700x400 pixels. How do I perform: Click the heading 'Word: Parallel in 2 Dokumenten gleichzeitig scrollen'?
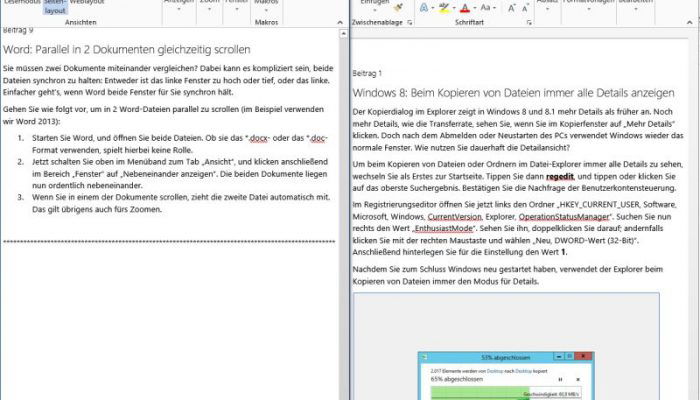pyautogui.click(x=127, y=50)
